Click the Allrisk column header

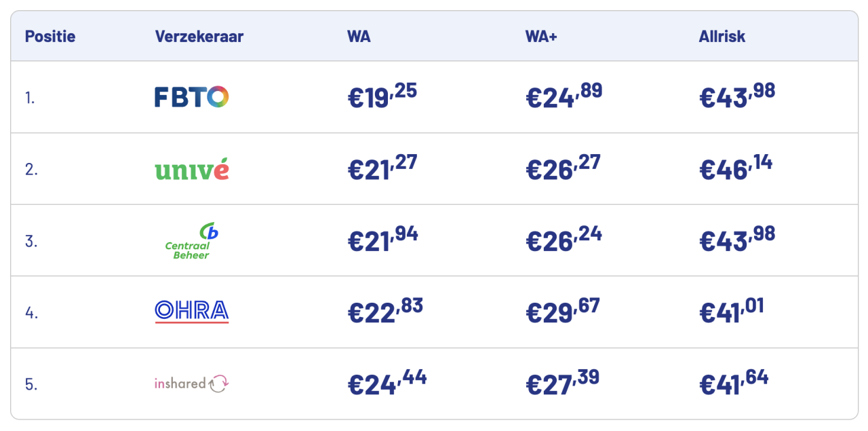tap(722, 37)
